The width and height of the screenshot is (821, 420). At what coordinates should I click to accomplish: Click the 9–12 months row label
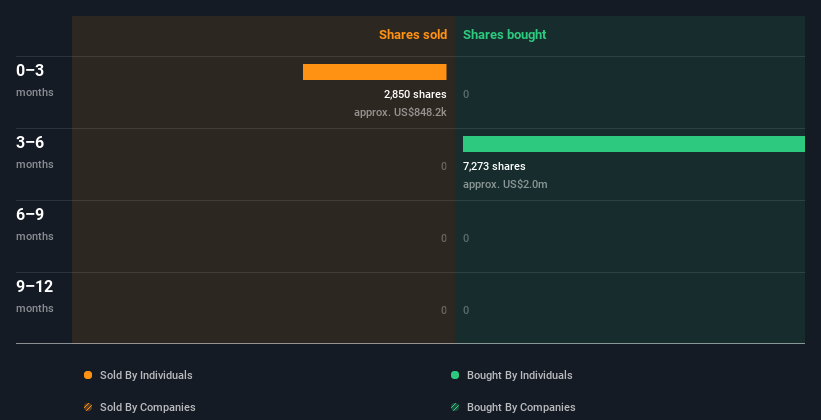[35, 296]
